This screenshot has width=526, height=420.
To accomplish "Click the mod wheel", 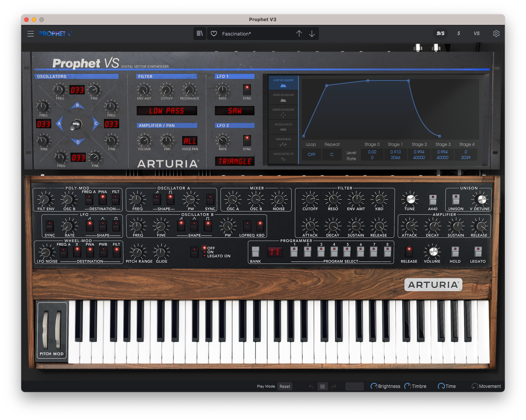I will (58, 330).
